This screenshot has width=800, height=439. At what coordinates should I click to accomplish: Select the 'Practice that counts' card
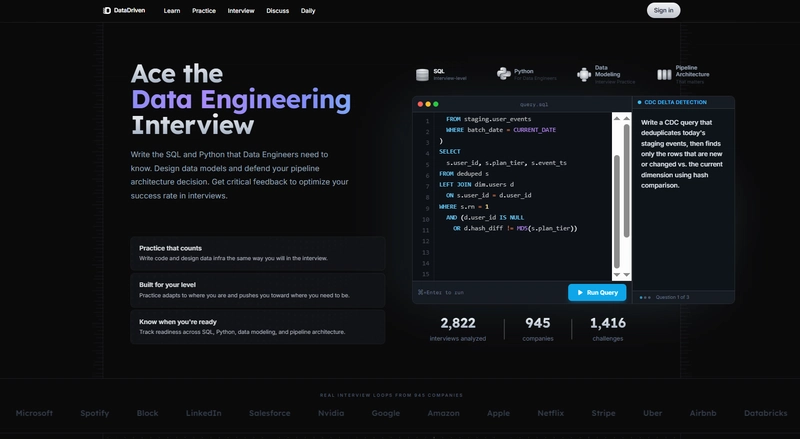(x=257, y=253)
